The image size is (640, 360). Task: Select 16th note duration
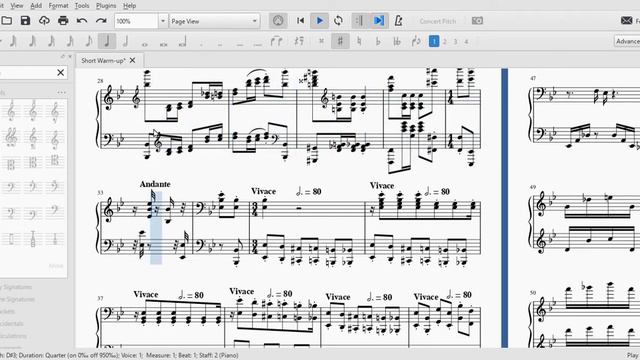70,41
